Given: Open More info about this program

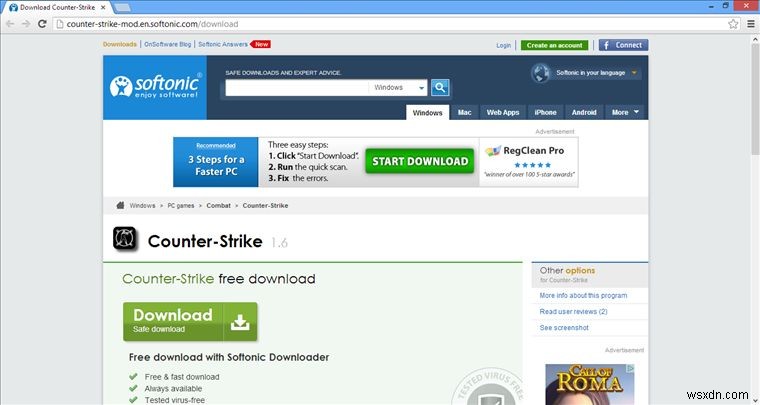Looking at the screenshot, I should tap(583, 296).
